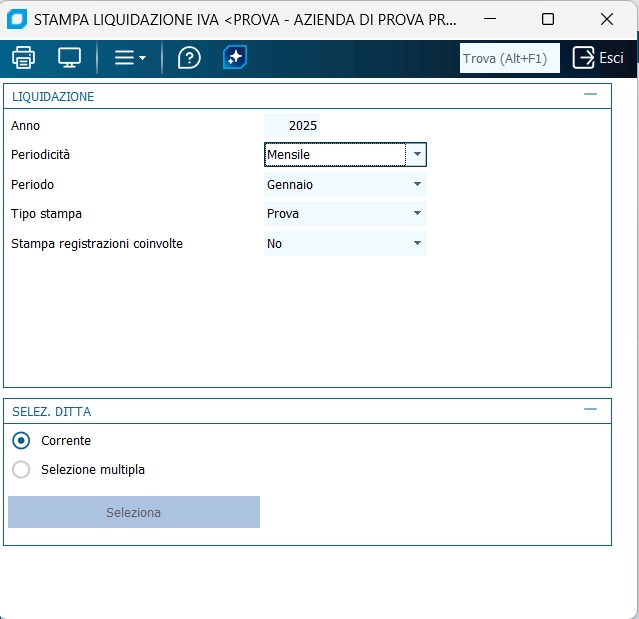Maximize the Stampa Liquidazione IVA window
The image size is (639, 619).
click(548, 19)
